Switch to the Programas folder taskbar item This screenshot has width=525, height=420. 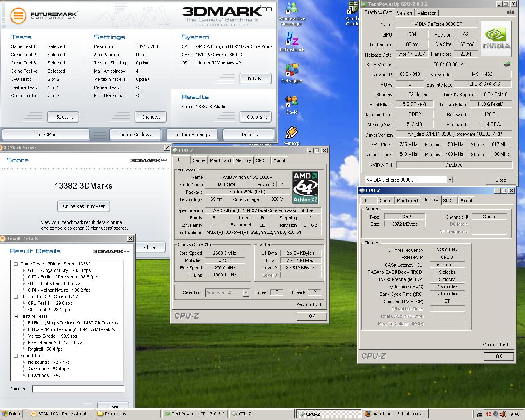[128, 414]
